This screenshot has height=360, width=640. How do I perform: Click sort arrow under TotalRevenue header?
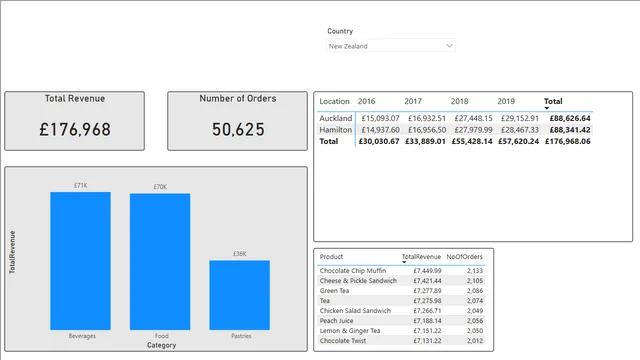[404, 262]
